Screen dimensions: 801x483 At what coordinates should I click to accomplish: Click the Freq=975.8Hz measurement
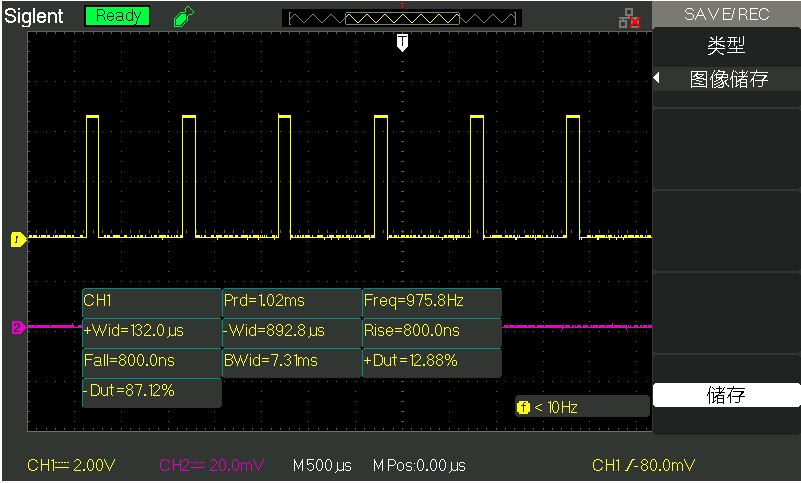(432, 303)
